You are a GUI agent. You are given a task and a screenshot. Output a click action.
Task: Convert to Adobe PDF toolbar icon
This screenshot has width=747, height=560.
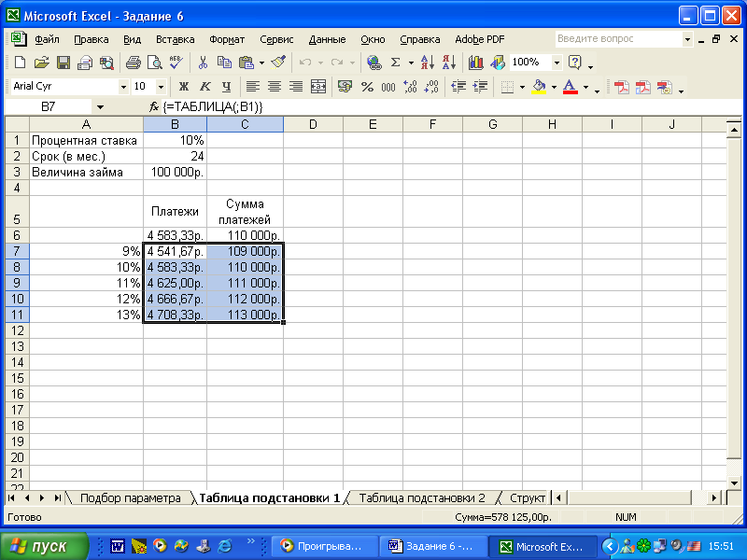[621, 87]
